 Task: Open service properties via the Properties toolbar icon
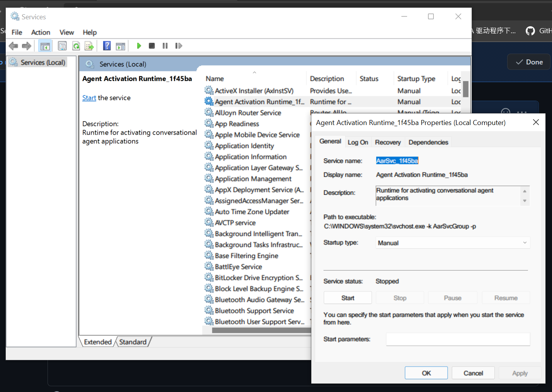tap(62, 46)
